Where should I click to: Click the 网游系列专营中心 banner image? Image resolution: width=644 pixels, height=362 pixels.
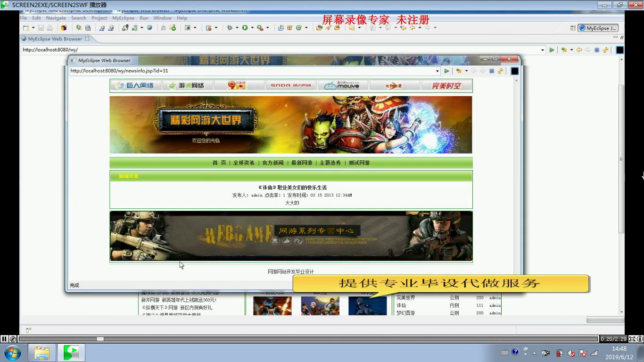[x=291, y=236]
